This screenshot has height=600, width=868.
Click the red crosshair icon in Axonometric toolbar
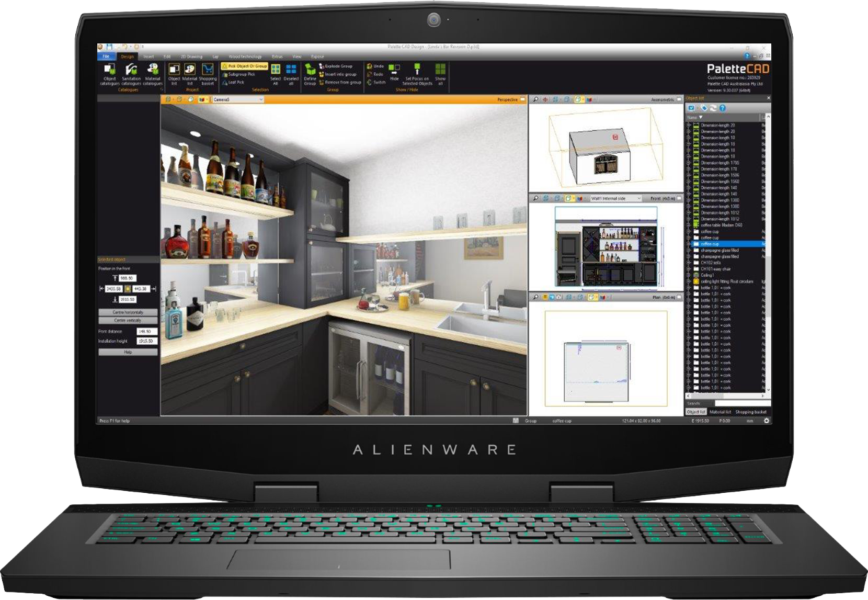[545, 99]
